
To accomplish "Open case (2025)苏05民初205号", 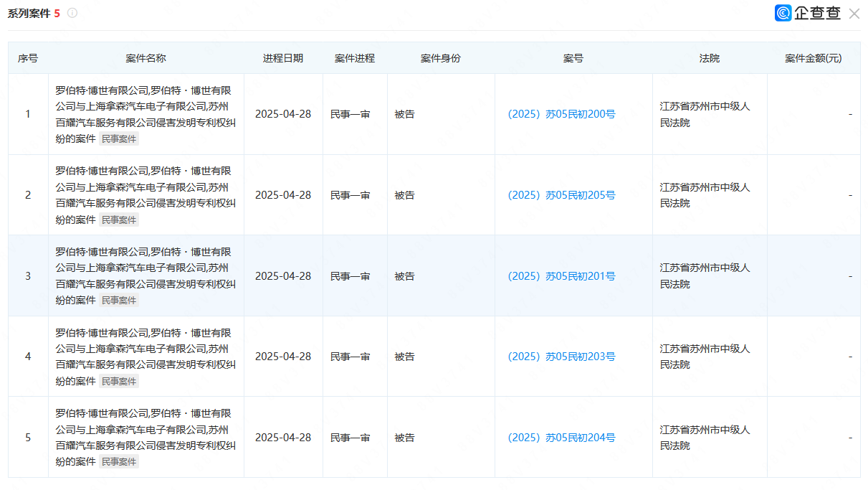I will (561, 195).
